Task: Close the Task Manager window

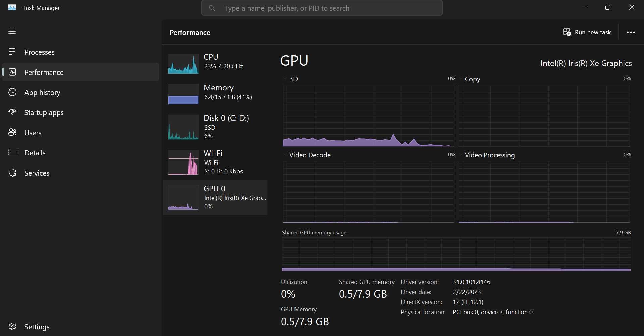Action: 632,7
